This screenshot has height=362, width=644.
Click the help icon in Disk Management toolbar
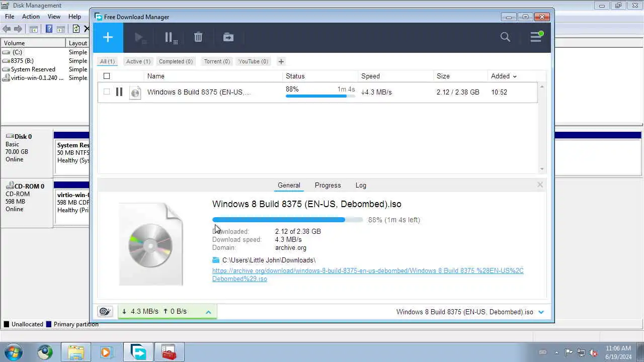[49, 29]
